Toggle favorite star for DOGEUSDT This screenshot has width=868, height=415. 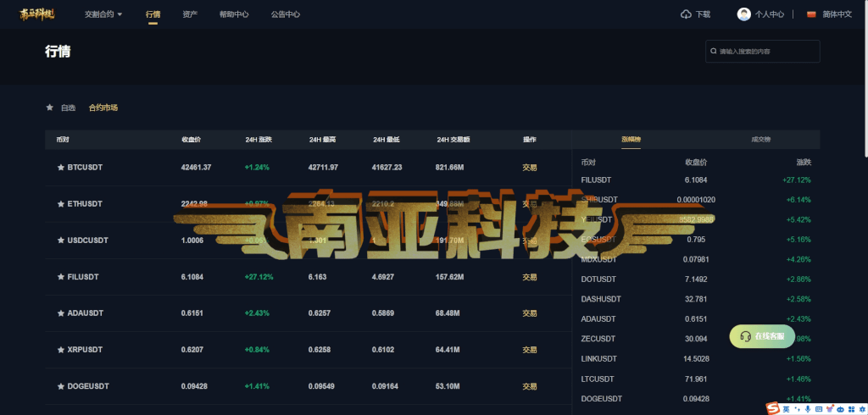pyautogui.click(x=61, y=386)
